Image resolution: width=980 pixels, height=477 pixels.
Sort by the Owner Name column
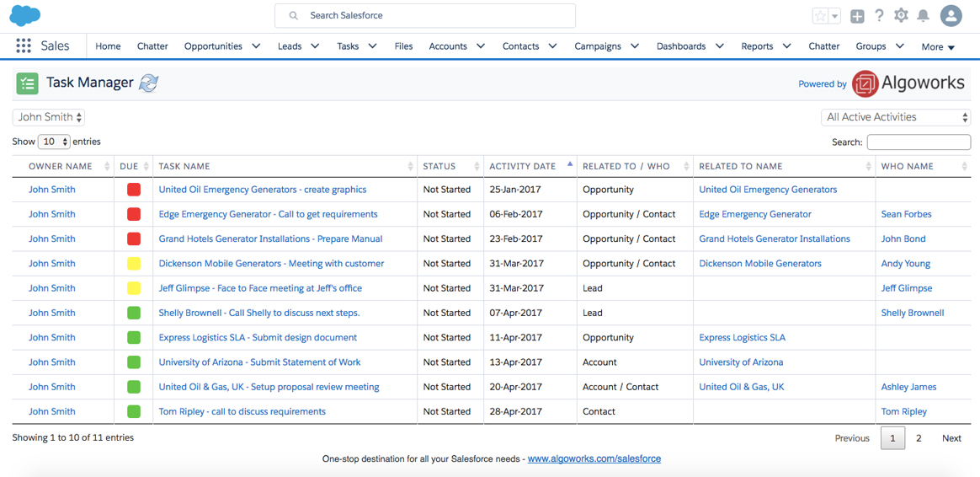tap(62, 167)
